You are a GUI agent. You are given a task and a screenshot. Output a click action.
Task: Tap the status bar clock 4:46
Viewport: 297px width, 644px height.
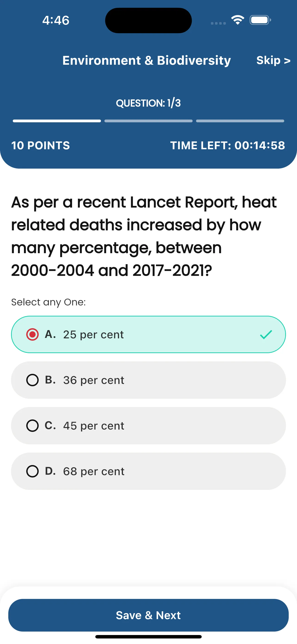[x=56, y=20]
